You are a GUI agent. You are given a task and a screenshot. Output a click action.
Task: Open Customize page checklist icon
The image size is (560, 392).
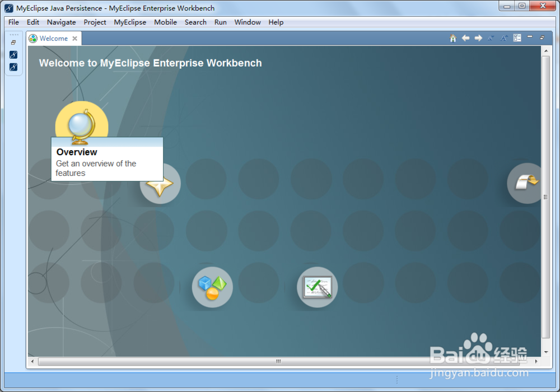point(517,38)
